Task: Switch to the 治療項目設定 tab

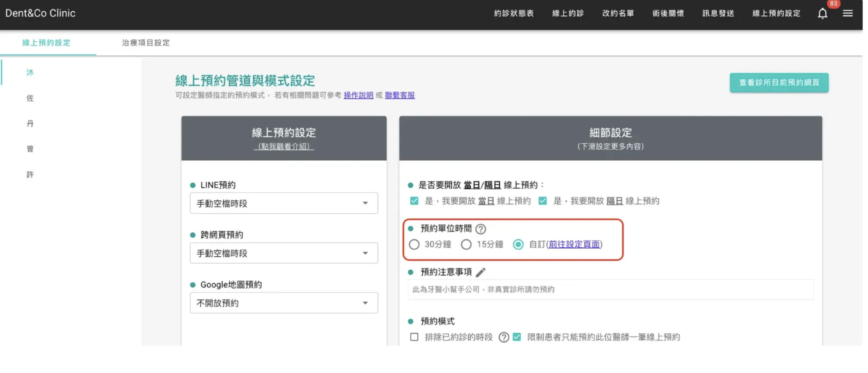Action: (146, 43)
